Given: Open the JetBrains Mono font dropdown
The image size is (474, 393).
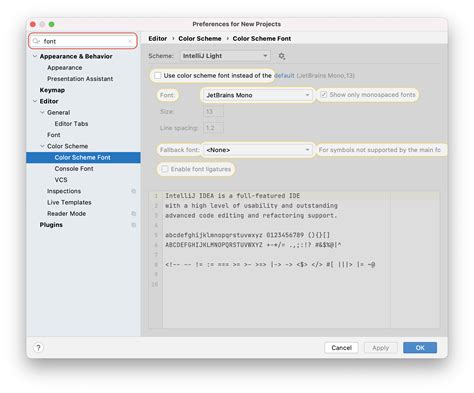Looking at the screenshot, I should [257, 95].
